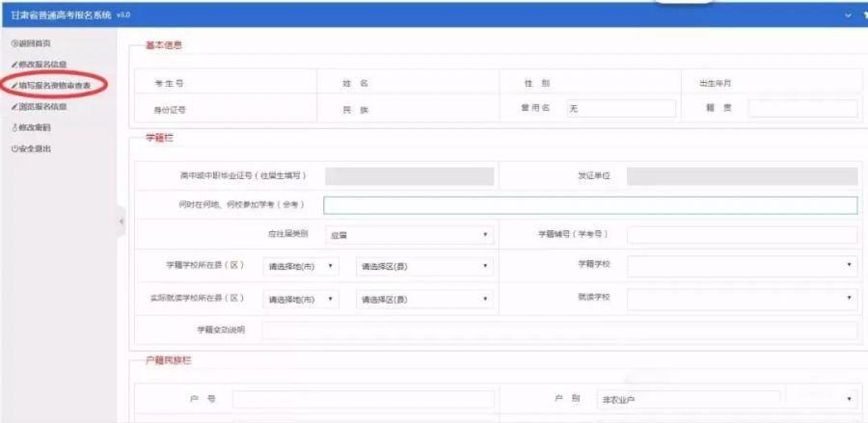Click the 户籍民族栏 section heading
Image resolution: width=868 pixels, height=423 pixels.
tap(169, 360)
